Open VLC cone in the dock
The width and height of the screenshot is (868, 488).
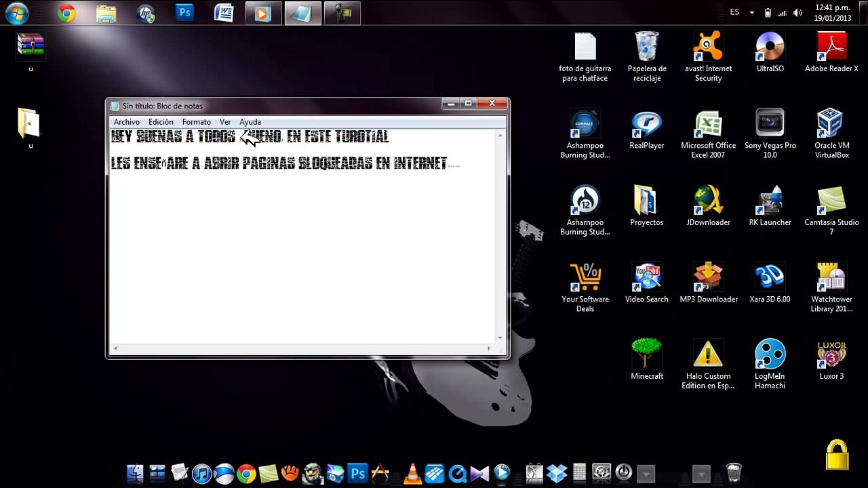tap(412, 473)
